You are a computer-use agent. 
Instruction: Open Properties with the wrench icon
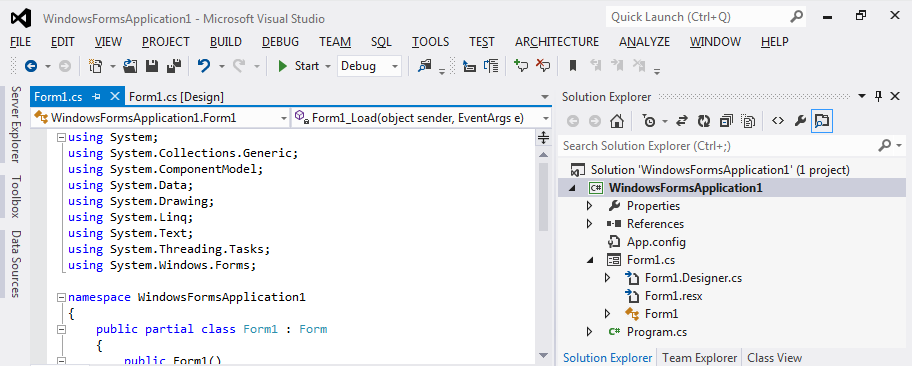pos(800,121)
